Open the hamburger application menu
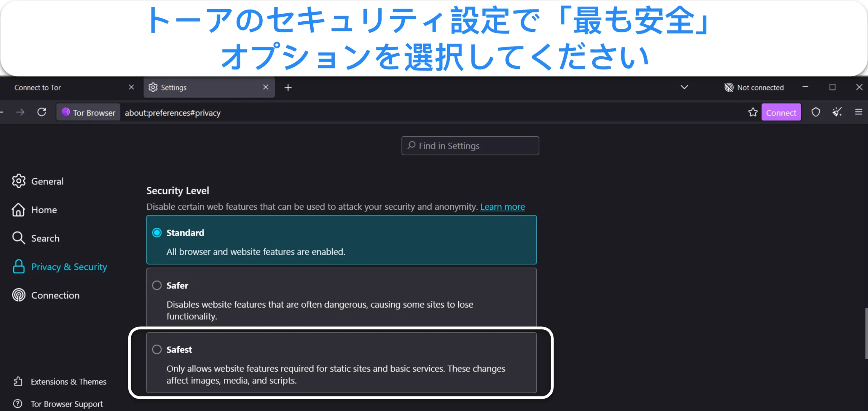This screenshot has height=411, width=868. click(x=859, y=112)
